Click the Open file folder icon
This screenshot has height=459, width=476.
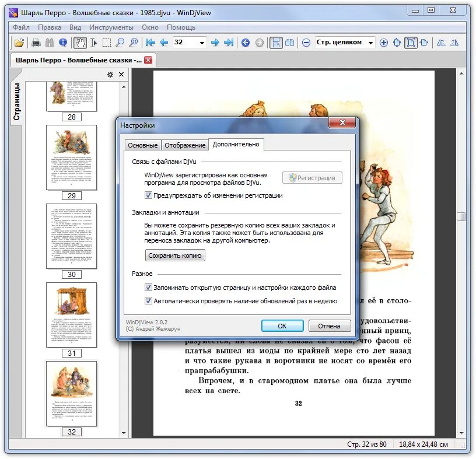19,43
